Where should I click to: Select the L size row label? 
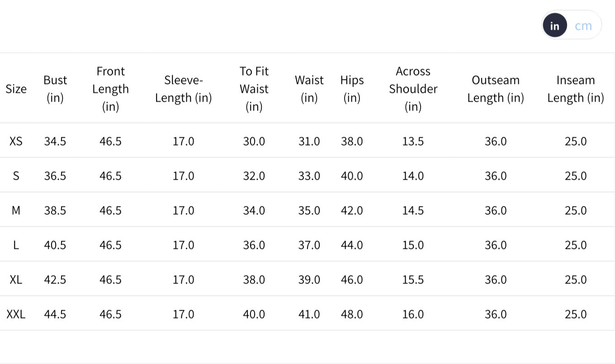(x=16, y=245)
